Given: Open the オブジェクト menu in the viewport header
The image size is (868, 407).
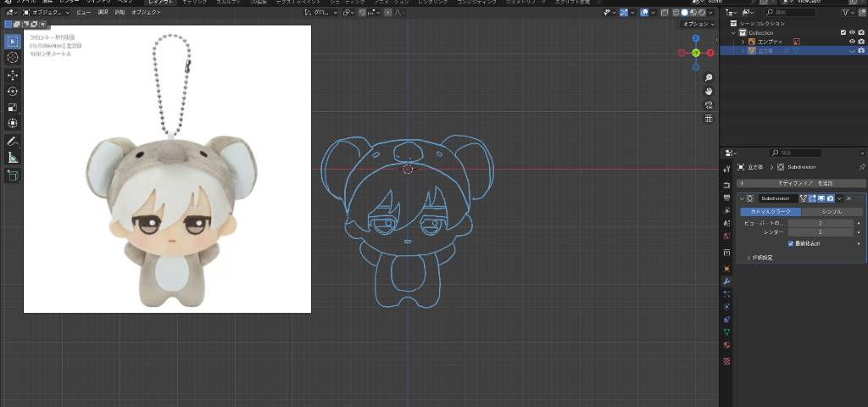Looking at the screenshot, I should pos(146,13).
